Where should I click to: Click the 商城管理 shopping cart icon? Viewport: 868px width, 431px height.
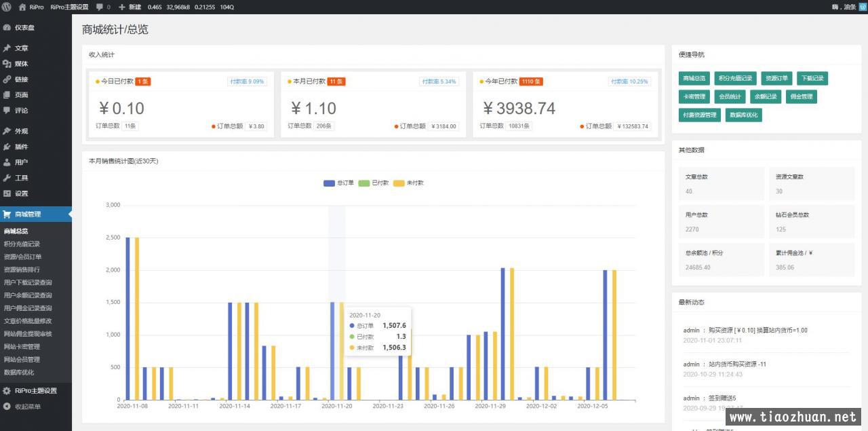click(x=7, y=214)
